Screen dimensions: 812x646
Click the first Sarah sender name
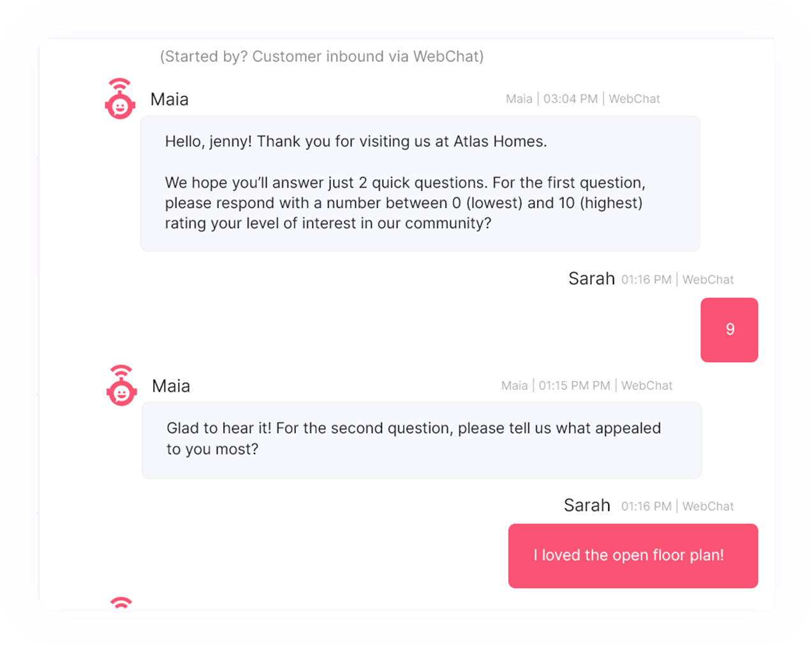point(591,279)
